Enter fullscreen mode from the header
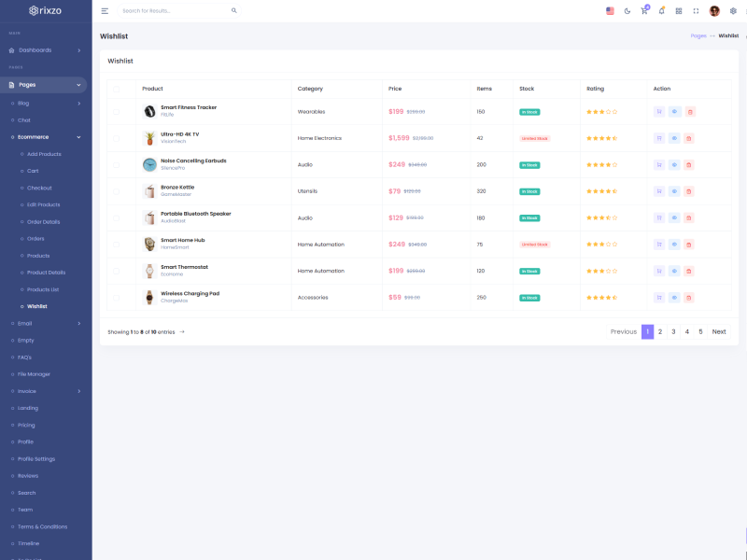The image size is (747, 560). coord(696,11)
